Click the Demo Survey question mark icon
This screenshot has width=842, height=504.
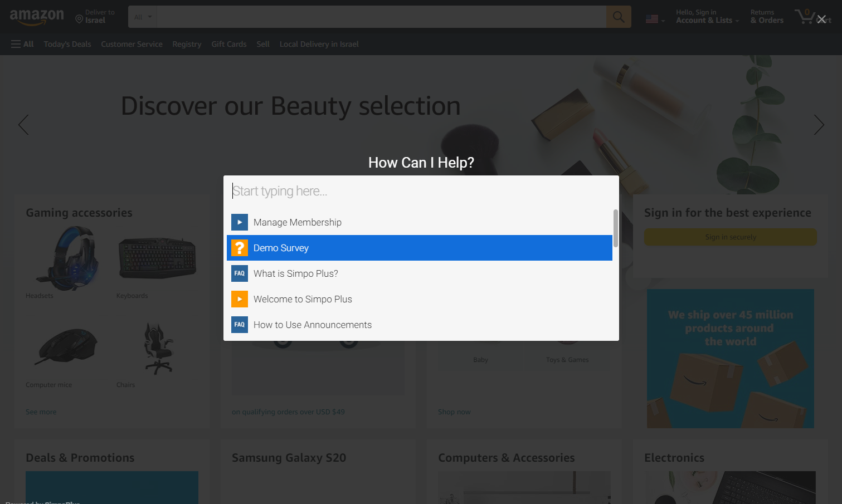[240, 248]
